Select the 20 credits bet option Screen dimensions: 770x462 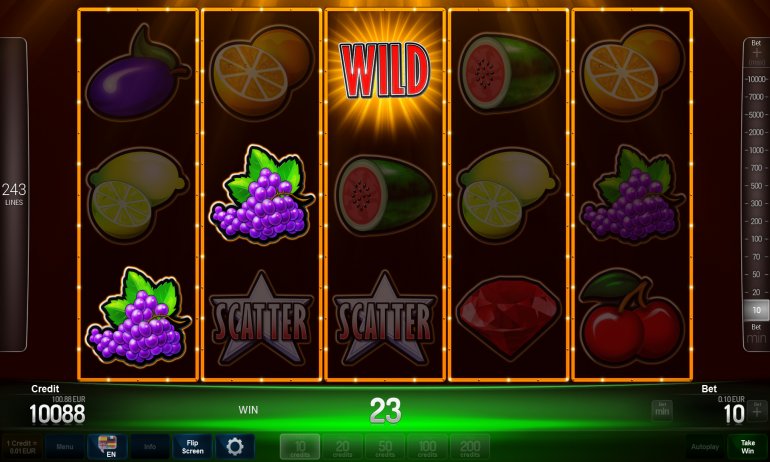click(x=342, y=447)
